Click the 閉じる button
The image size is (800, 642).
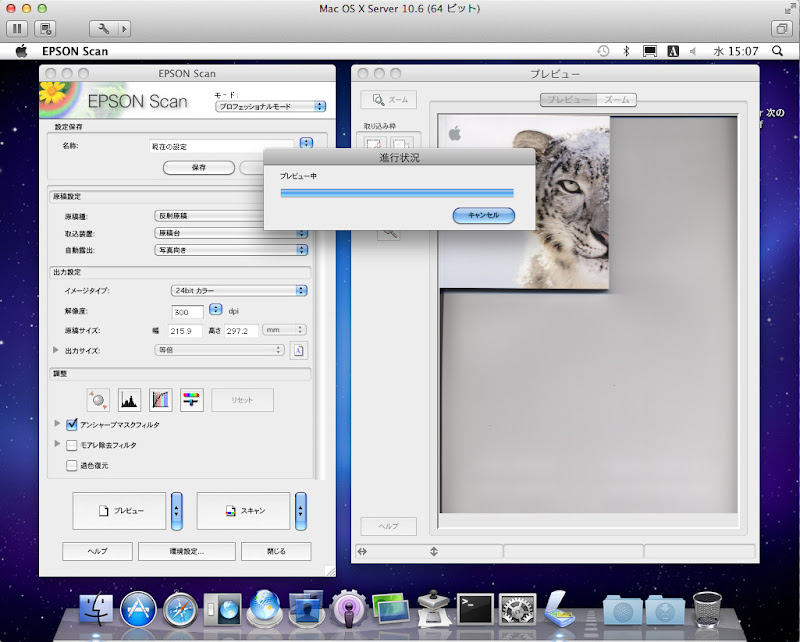276,551
